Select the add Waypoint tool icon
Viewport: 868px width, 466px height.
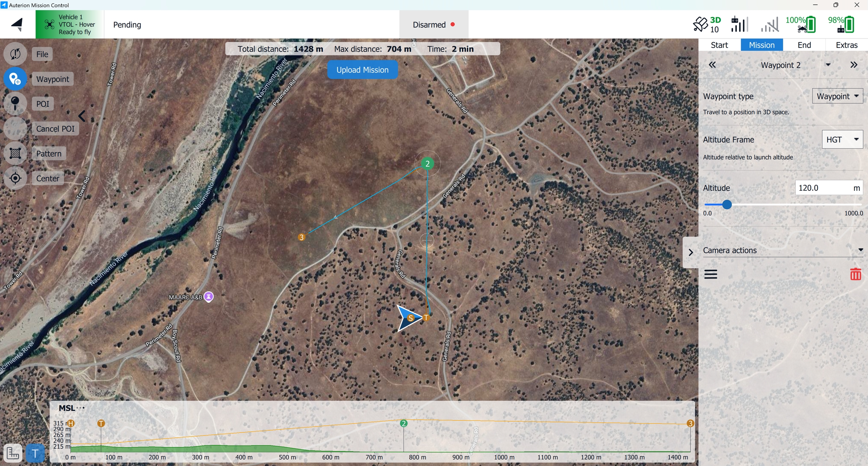(15, 79)
